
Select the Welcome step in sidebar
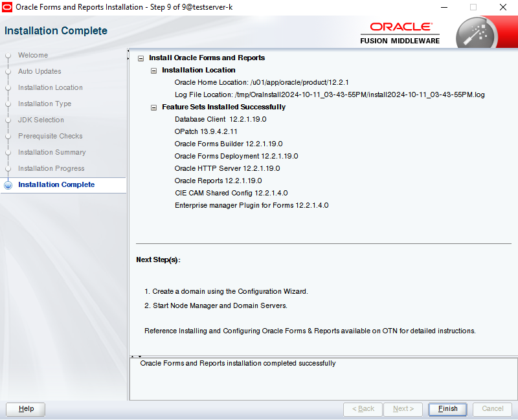[33, 55]
